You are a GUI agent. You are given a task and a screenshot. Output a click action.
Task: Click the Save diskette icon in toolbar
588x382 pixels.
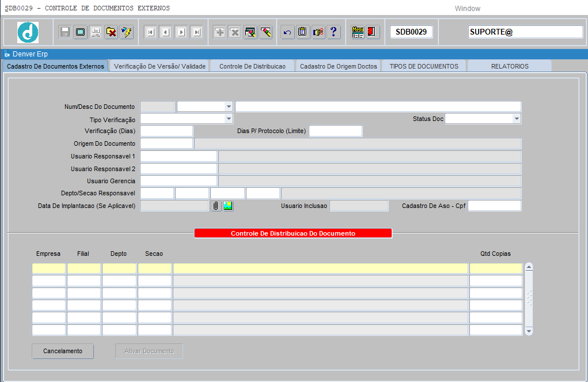(x=65, y=32)
